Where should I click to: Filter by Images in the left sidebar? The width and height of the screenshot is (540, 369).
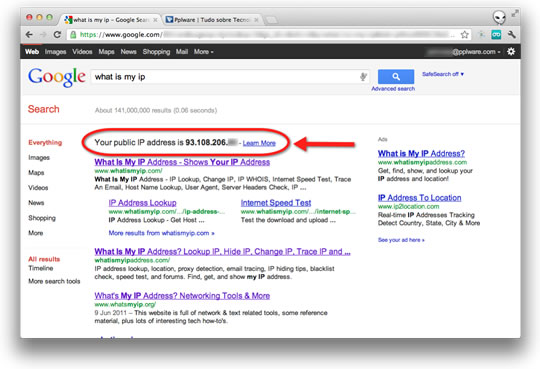(x=39, y=157)
